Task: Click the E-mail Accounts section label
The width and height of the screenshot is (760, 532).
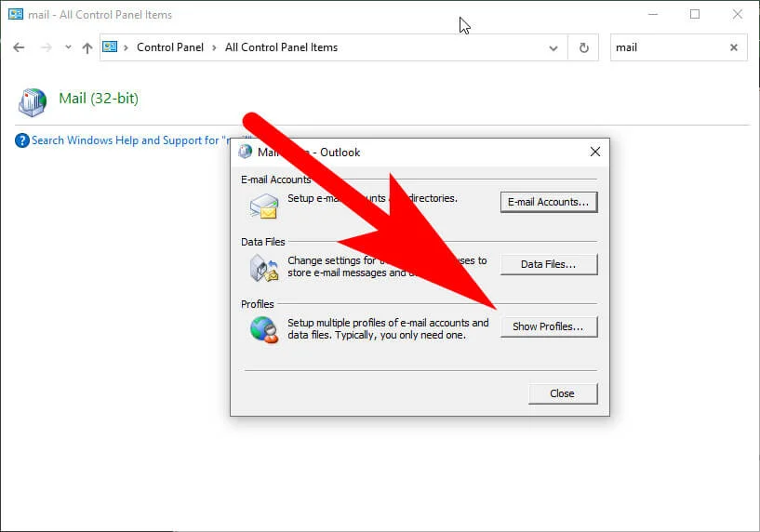Action: pyautogui.click(x=275, y=180)
